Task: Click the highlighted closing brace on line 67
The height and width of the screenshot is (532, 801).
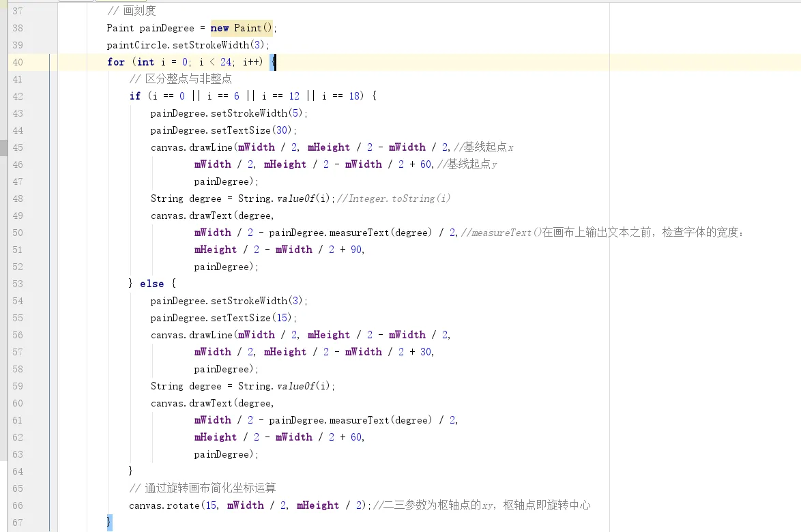Action: point(109,522)
